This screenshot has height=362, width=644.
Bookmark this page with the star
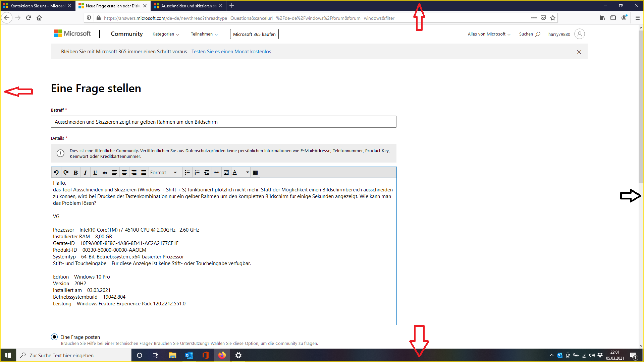tap(553, 18)
